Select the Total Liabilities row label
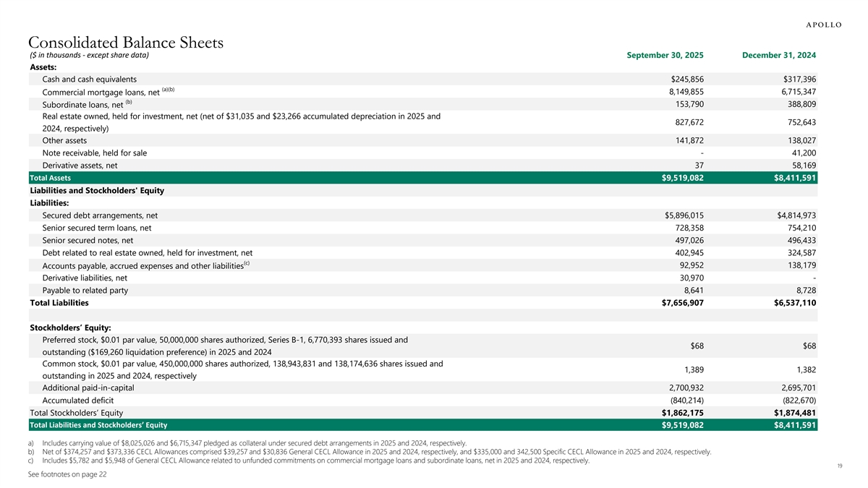Screen dimensions: 868x488 pos(59,303)
